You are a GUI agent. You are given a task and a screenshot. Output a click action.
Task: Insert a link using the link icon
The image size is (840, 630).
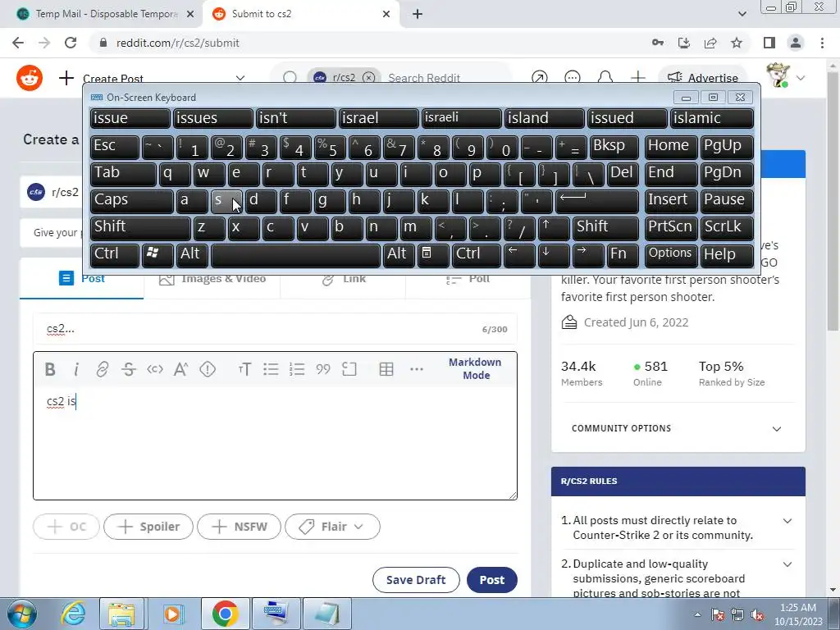point(103,369)
